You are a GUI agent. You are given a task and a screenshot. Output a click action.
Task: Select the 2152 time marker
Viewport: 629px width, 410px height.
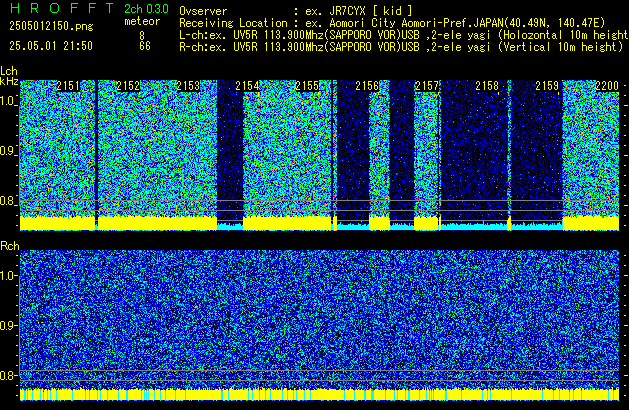(x=128, y=86)
